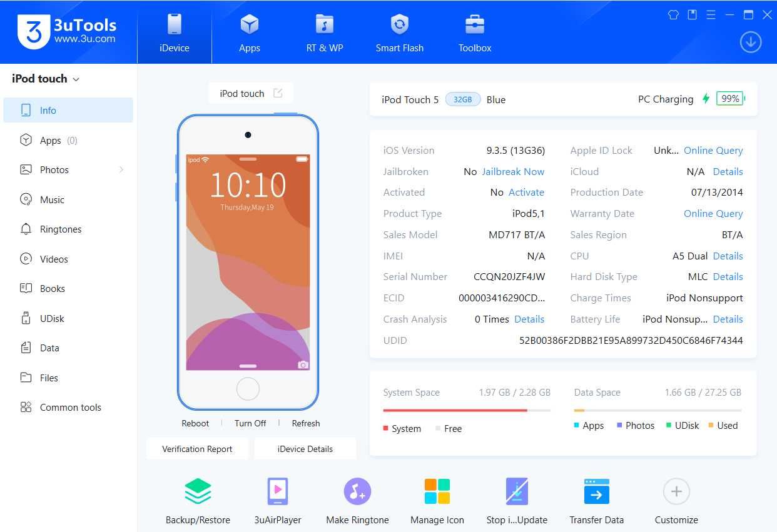
Task: Open the download manager arrow icon
Action: point(750,43)
